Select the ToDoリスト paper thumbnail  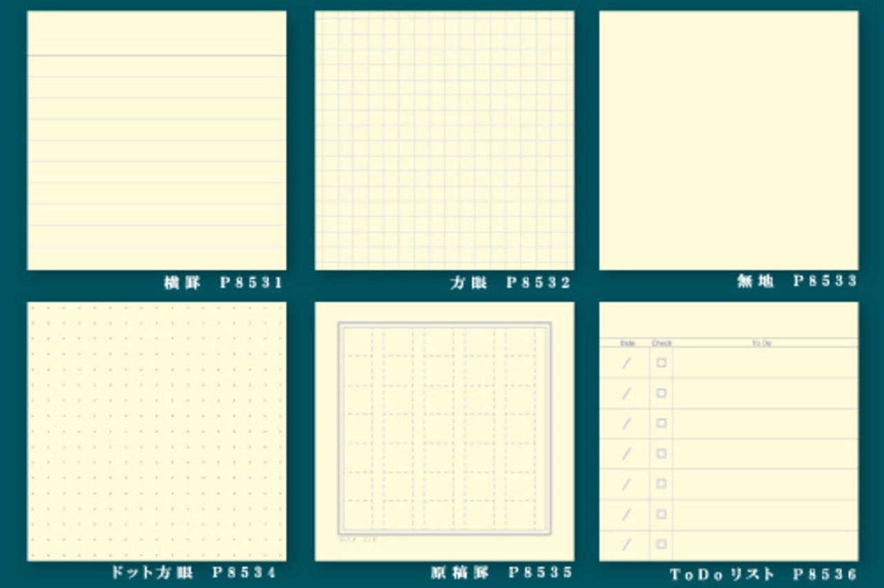click(729, 431)
